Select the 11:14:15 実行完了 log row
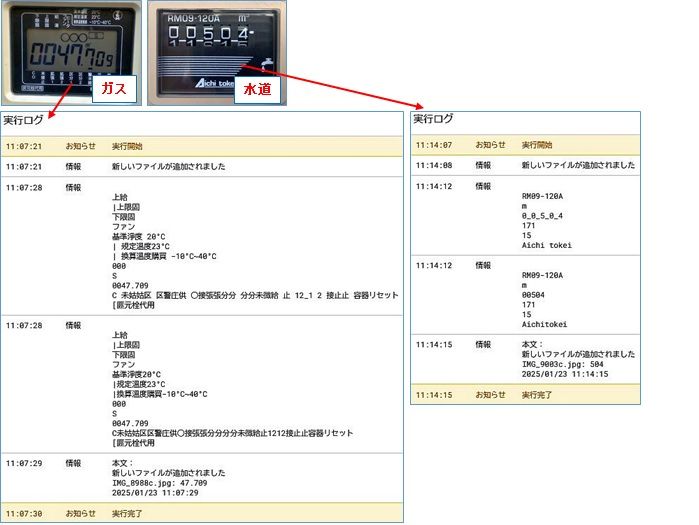 (525, 395)
